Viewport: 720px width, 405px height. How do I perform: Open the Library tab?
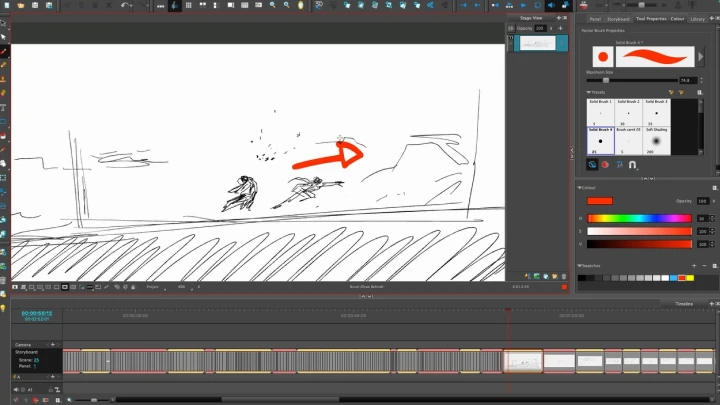[697, 17]
